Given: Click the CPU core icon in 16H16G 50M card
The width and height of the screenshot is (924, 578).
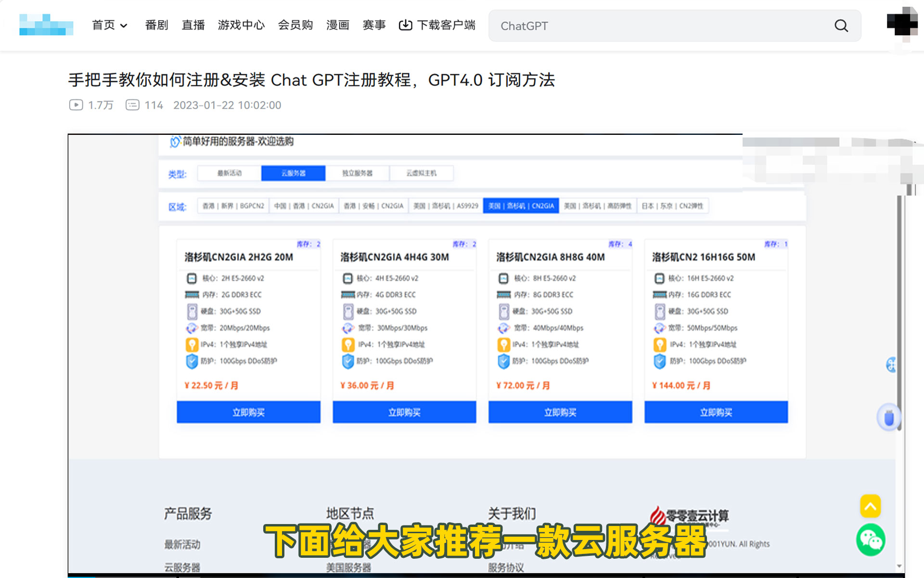Looking at the screenshot, I should 659,278.
